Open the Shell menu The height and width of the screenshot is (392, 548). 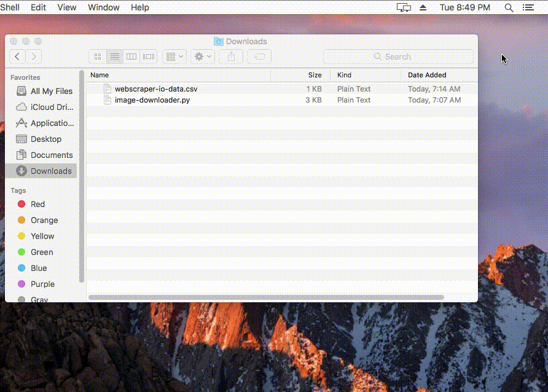[10, 7]
